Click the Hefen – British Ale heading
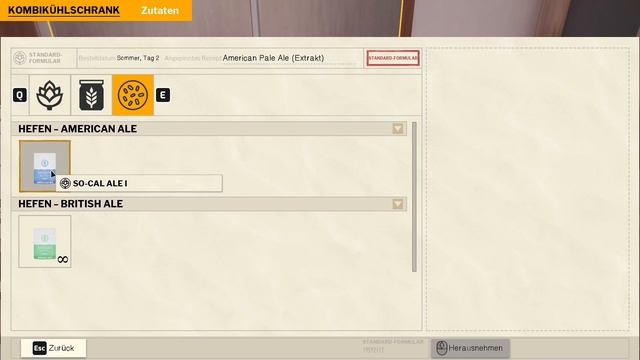Viewport: 640px width, 360px height. (71, 204)
